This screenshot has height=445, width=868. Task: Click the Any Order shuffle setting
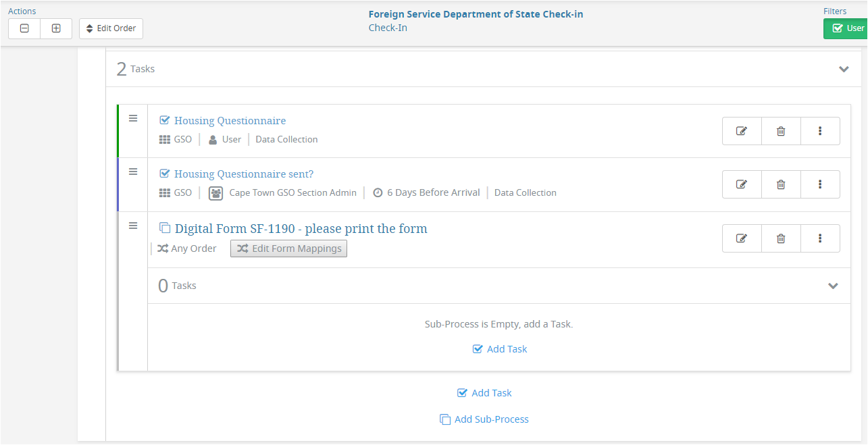187,248
